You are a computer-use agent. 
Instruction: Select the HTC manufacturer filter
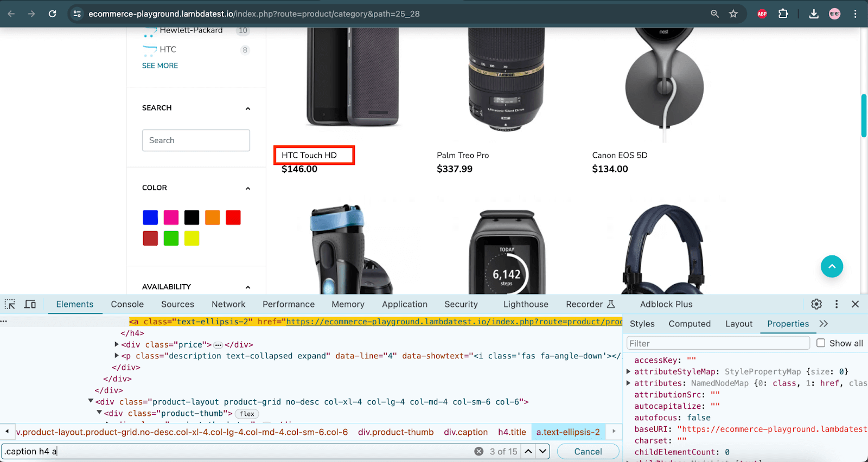coord(168,49)
